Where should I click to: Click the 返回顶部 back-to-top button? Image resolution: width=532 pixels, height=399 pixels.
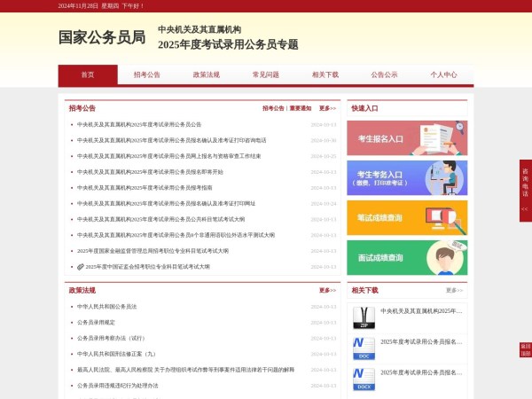(x=525, y=349)
